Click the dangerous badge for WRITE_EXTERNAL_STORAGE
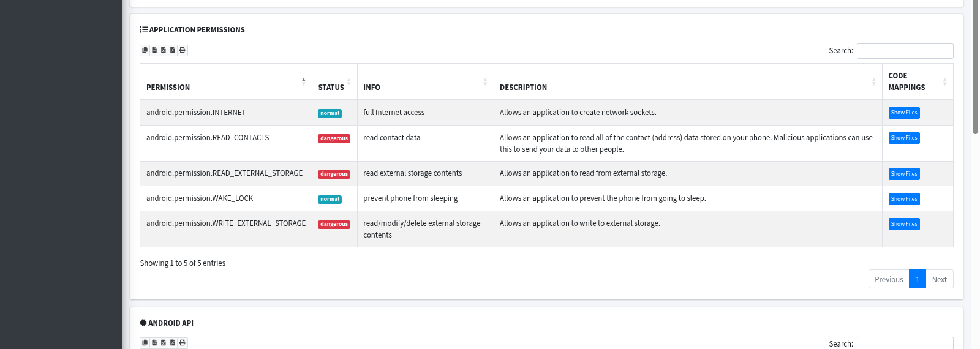Image resolution: width=980 pixels, height=349 pixels. pyautogui.click(x=334, y=224)
